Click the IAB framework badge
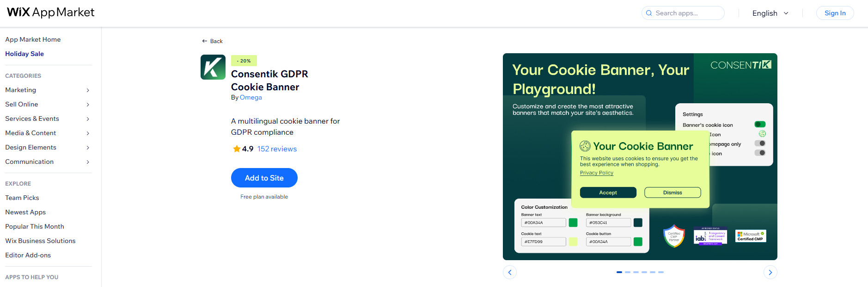868x287 pixels. (x=710, y=237)
